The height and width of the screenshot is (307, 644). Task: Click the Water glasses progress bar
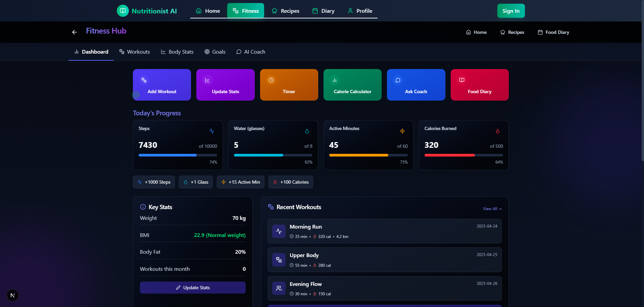[x=273, y=155]
